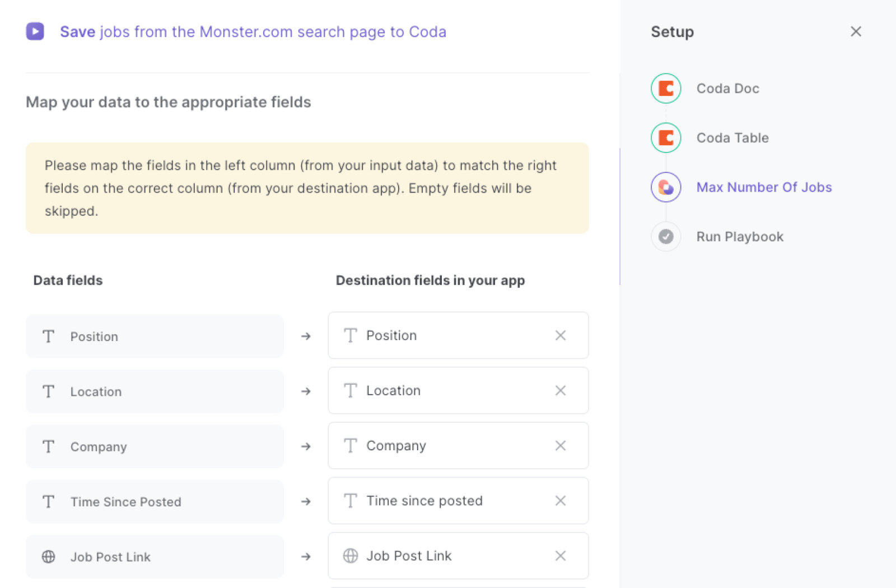The width and height of the screenshot is (896, 588).
Task: Click the globe icon in Job Post Link data field
Action: [49, 557]
